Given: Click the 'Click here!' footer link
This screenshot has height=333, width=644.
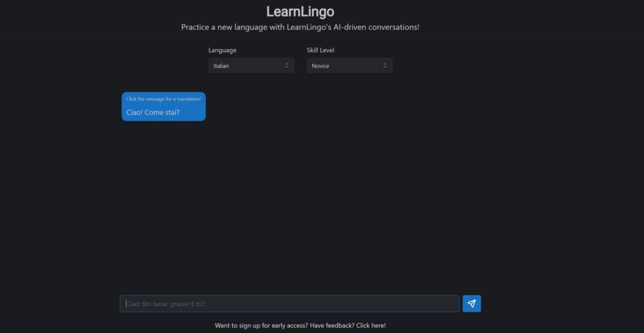Looking at the screenshot, I should point(371,325).
